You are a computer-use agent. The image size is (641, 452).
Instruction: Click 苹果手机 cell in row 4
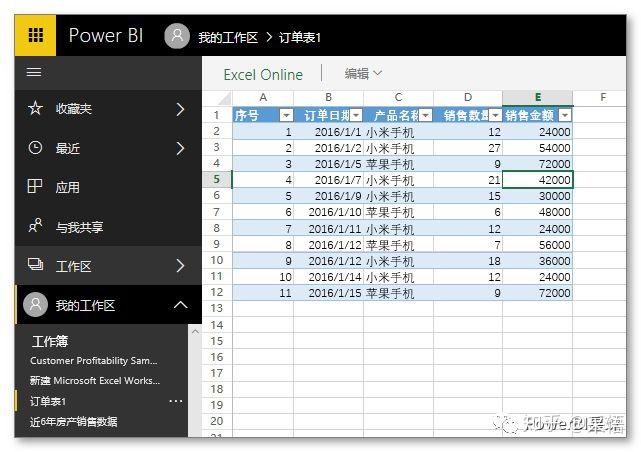(399, 164)
